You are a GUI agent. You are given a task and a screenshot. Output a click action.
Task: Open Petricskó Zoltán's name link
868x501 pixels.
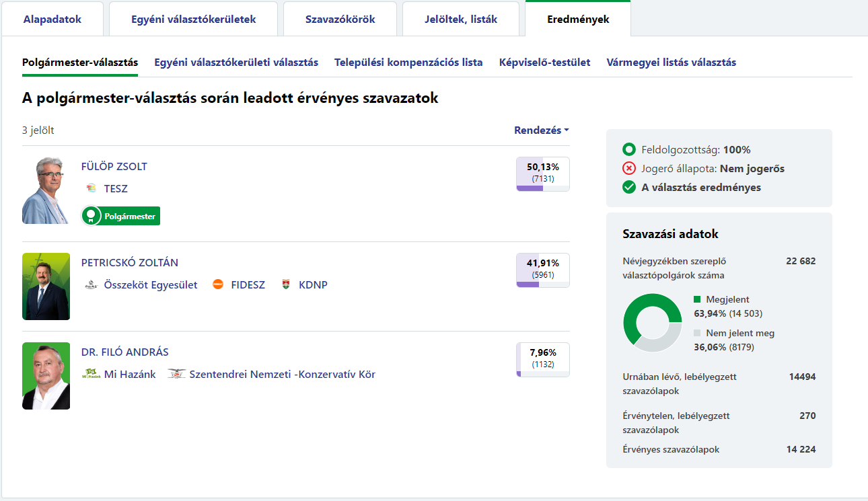tap(130, 263)
